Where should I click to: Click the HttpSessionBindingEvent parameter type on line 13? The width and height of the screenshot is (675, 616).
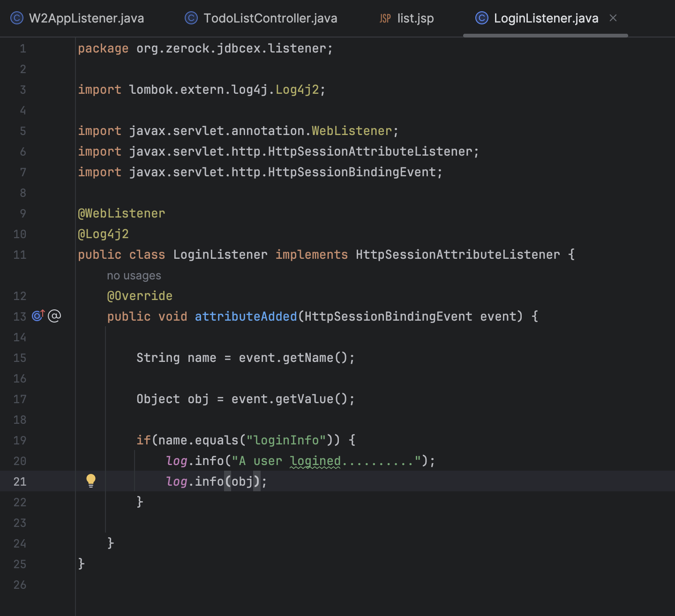coord(388,316)
